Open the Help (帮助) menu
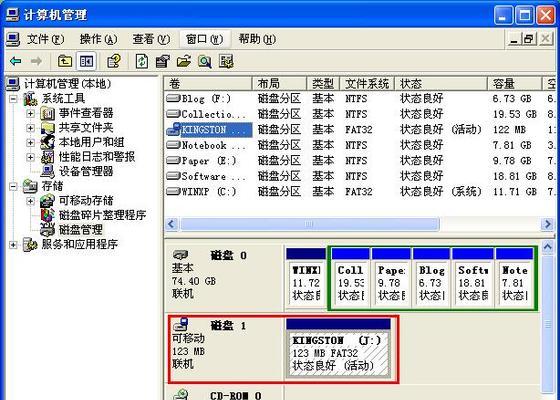Screen dimensions: 560x400 [257, 39]
